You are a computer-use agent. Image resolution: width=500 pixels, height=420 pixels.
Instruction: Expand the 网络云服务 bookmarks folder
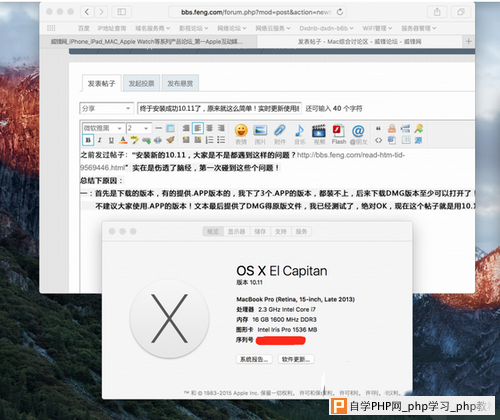point(273,28)
